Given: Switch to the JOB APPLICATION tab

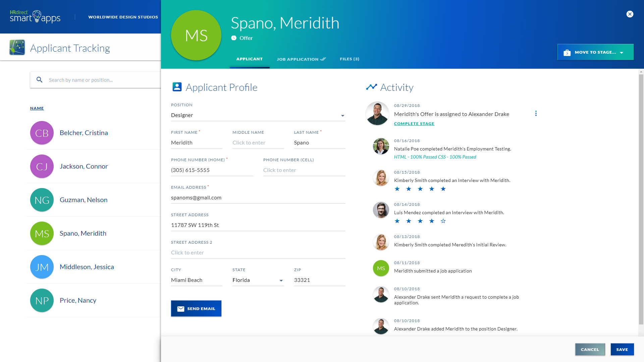Looking at the screenshot, I should [x=301, y=59].
